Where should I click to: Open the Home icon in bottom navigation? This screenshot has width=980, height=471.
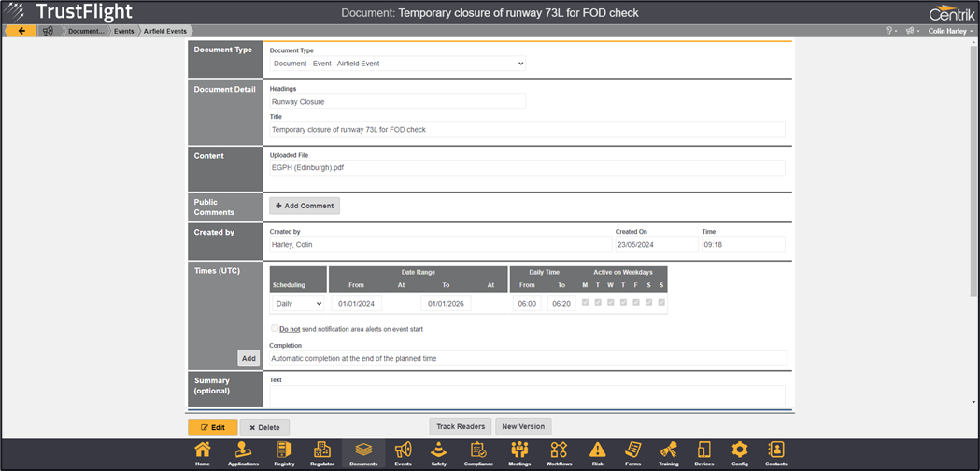point(202,453)
